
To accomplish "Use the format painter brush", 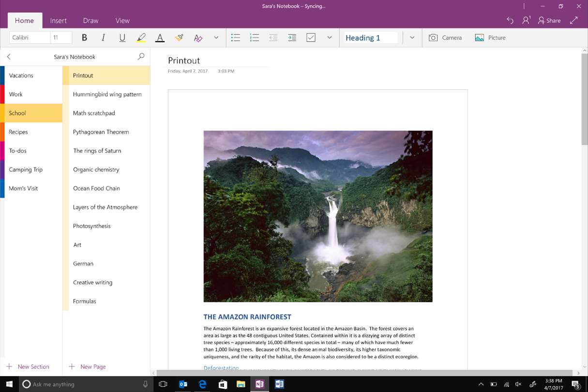I will click(x=179, y=38).
